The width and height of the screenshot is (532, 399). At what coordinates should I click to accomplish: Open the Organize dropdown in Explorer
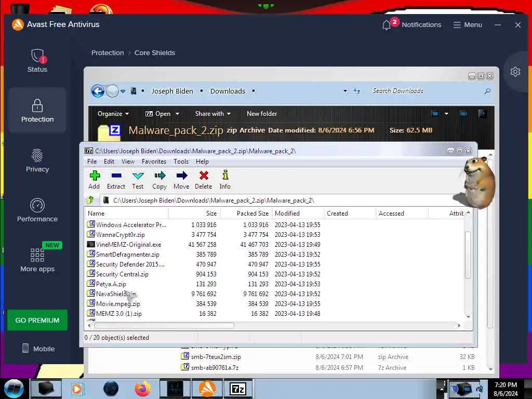point(113,114)
